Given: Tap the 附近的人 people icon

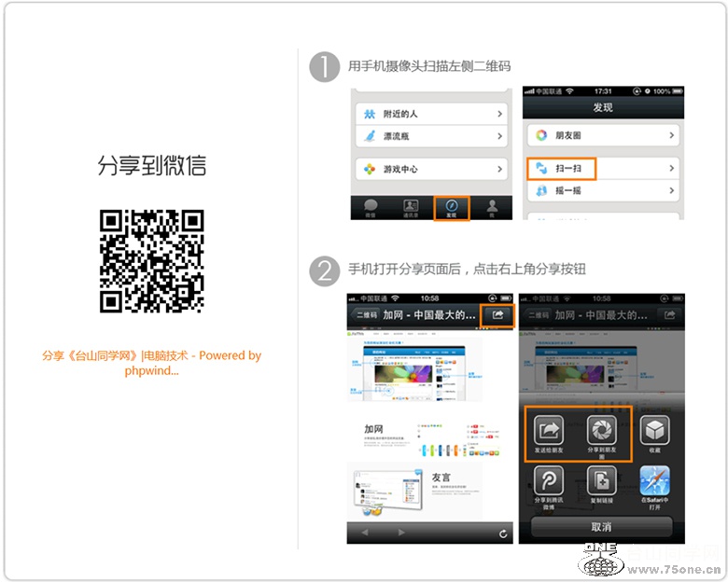Looking at the screenshot, I should click(370, 114).
